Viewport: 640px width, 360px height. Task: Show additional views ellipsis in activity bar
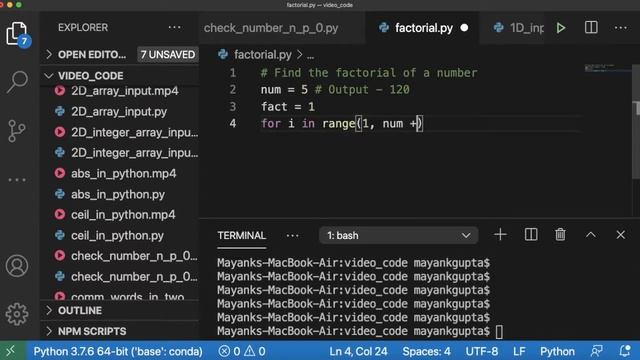17,180
